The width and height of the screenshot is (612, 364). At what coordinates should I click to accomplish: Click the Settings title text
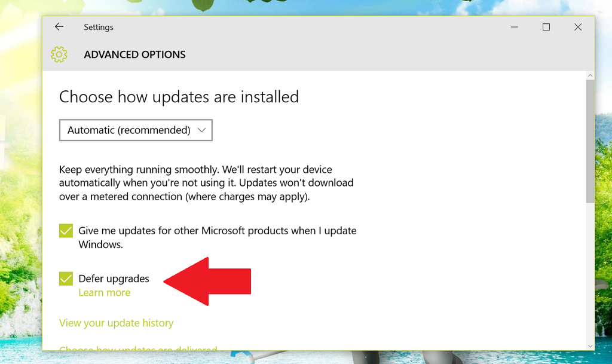(98, 27)
